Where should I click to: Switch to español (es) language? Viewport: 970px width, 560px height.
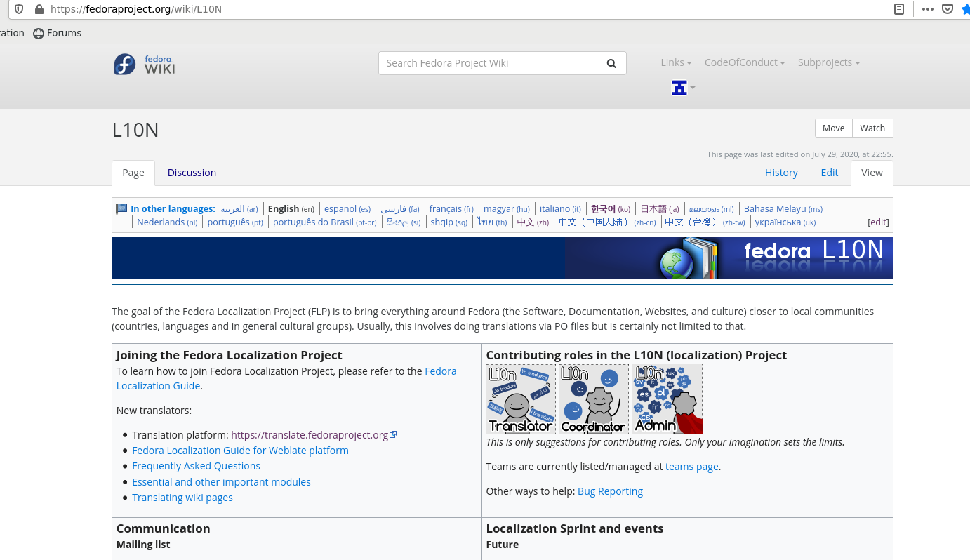[x=347, y=209]
